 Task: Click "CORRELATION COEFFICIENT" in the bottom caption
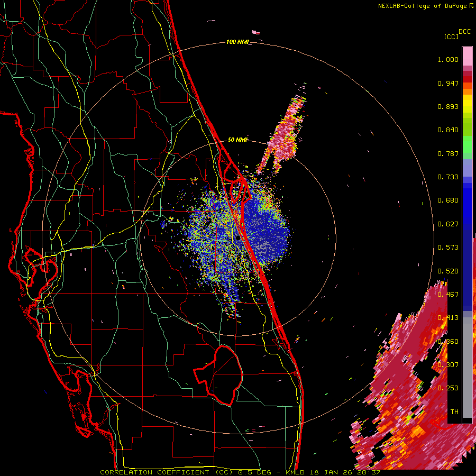point(154,472)
